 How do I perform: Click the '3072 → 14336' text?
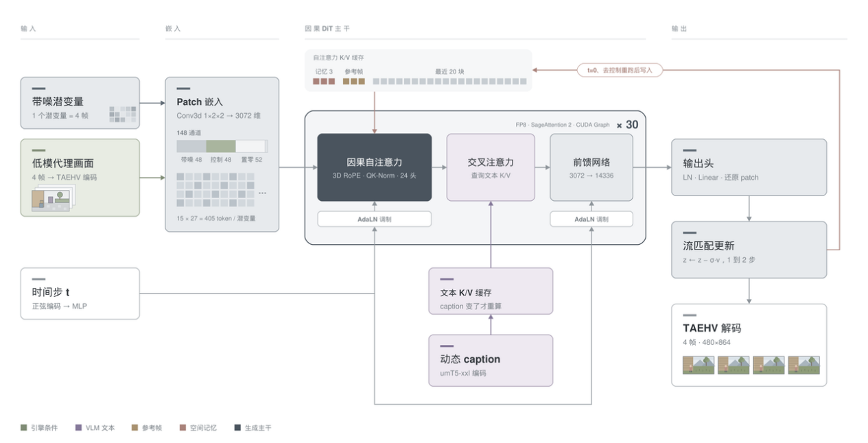[x=591, y=176]
